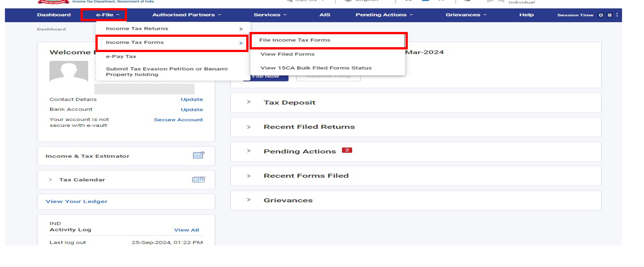Select File Income Tax Forms
Screen dimensions: 644x267
coord(295,40)
